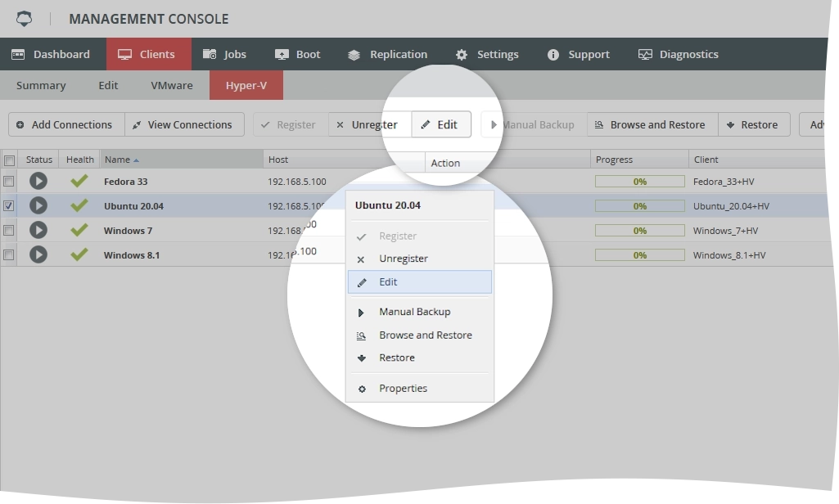Open the Jobs tab

click(225, 54)
